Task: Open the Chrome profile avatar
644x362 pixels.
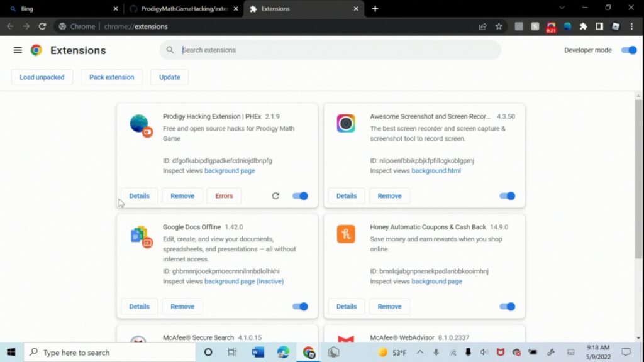Action: 615,26
